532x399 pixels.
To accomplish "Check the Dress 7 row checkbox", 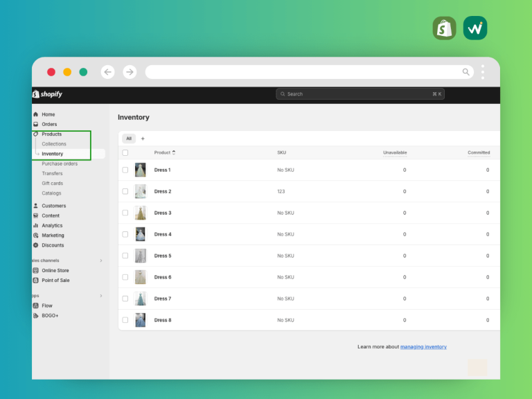I will point(125,299).
